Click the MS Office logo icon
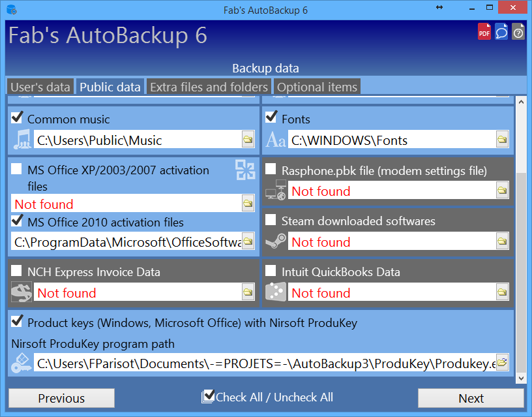The height and width of the screenshot is (417, 532). 245,170
